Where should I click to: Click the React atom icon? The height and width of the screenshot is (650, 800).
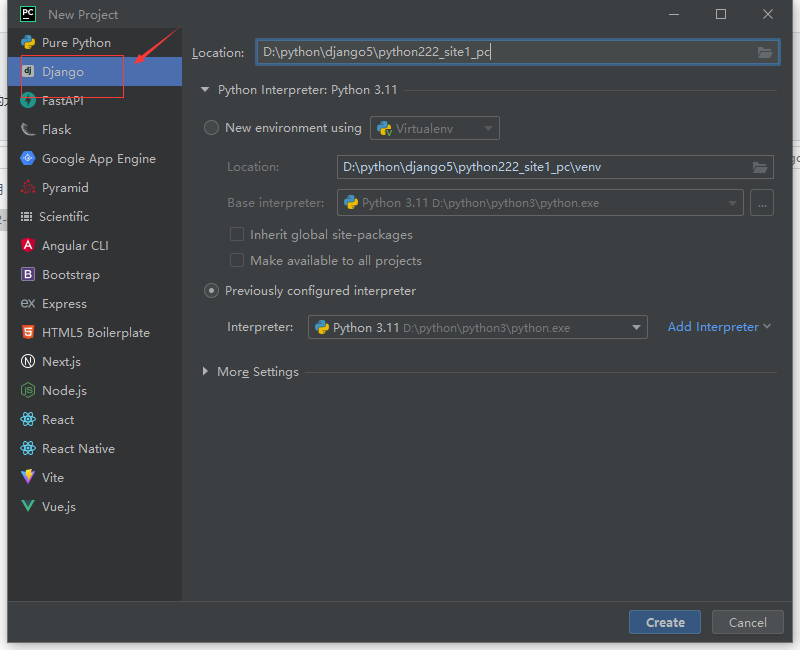coord(28,419)
